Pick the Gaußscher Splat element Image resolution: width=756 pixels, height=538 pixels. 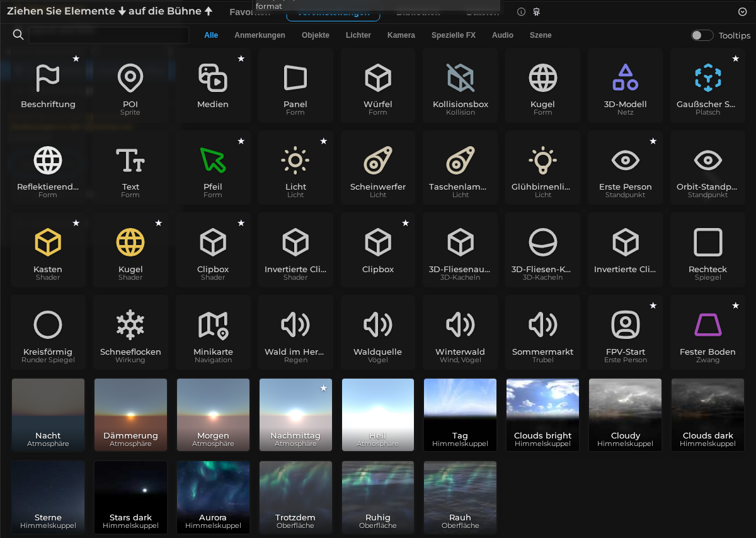(x=708, y=85)
